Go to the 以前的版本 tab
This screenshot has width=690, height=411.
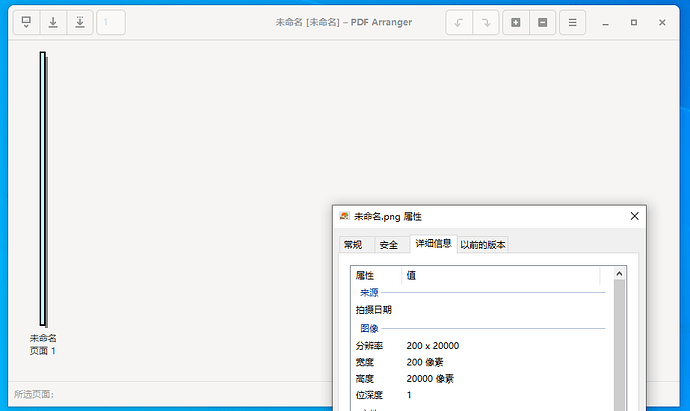[483, 245]
